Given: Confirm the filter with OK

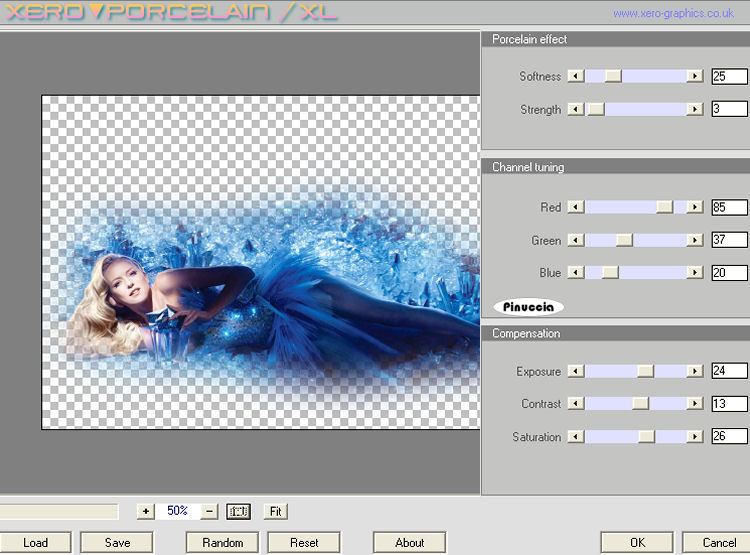Looking at the screenshot, I should [x=637, y=543].
